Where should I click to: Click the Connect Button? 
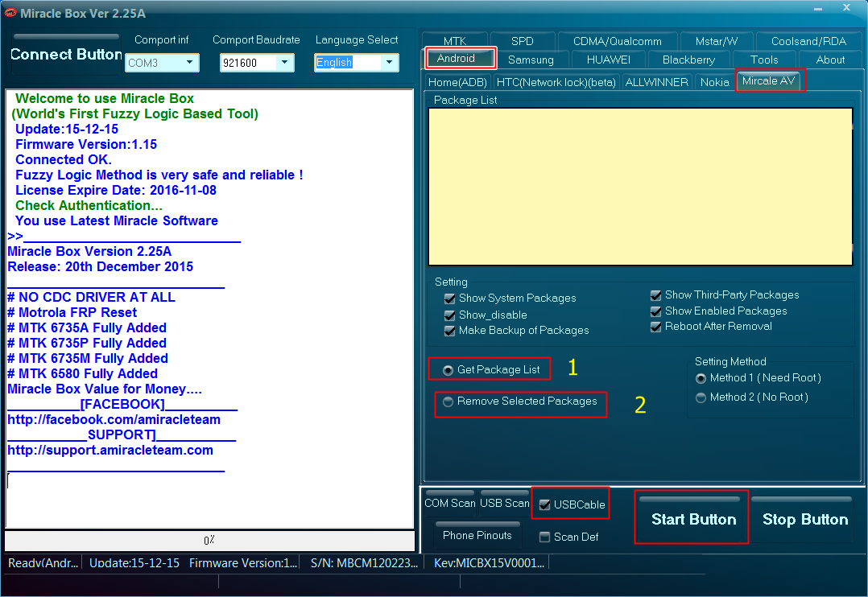[x=66, y=54]
